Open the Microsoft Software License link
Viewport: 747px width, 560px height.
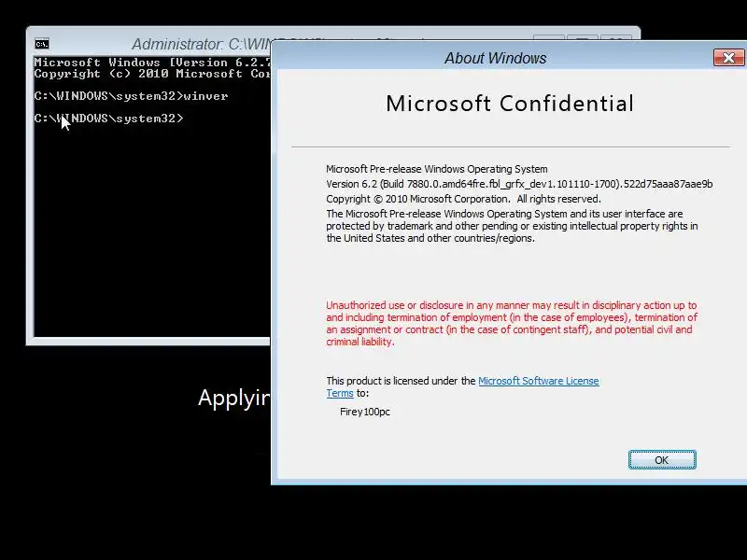click(x=539, y=381)
